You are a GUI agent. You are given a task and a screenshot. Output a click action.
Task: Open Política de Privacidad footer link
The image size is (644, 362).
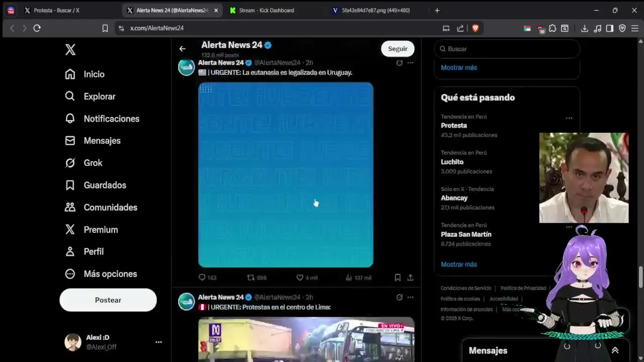523,288
